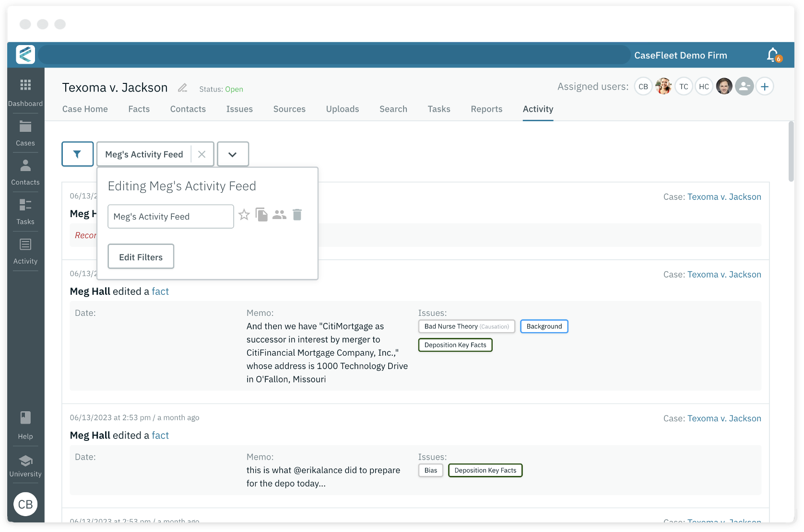Edit the case title with the pencil icon
Viewport: 804px width, 532px height.
[x=182, y=88]
